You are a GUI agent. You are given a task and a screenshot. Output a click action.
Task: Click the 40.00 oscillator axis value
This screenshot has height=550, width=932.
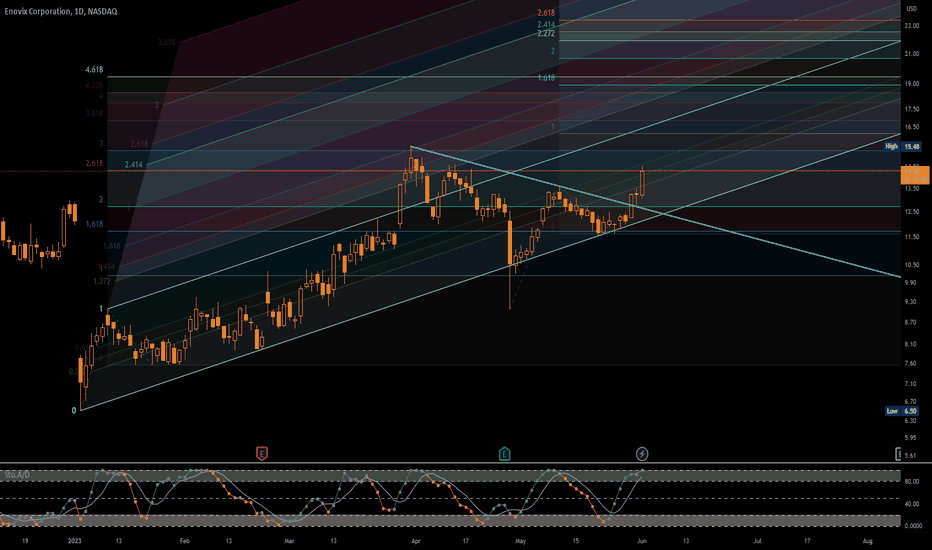click(x=912, y=504)
